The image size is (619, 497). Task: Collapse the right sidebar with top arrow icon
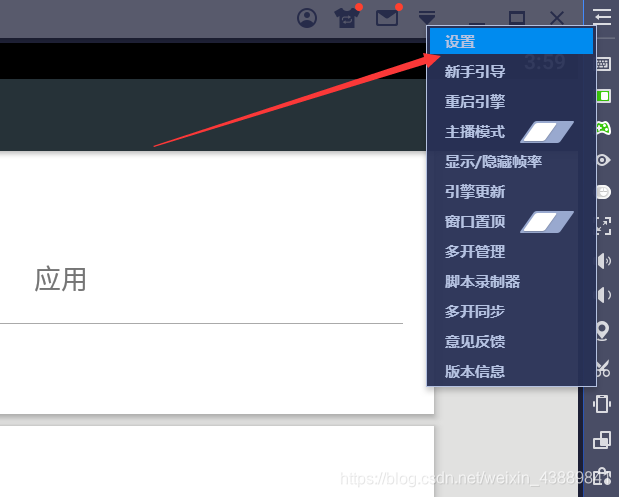point(602,17)
